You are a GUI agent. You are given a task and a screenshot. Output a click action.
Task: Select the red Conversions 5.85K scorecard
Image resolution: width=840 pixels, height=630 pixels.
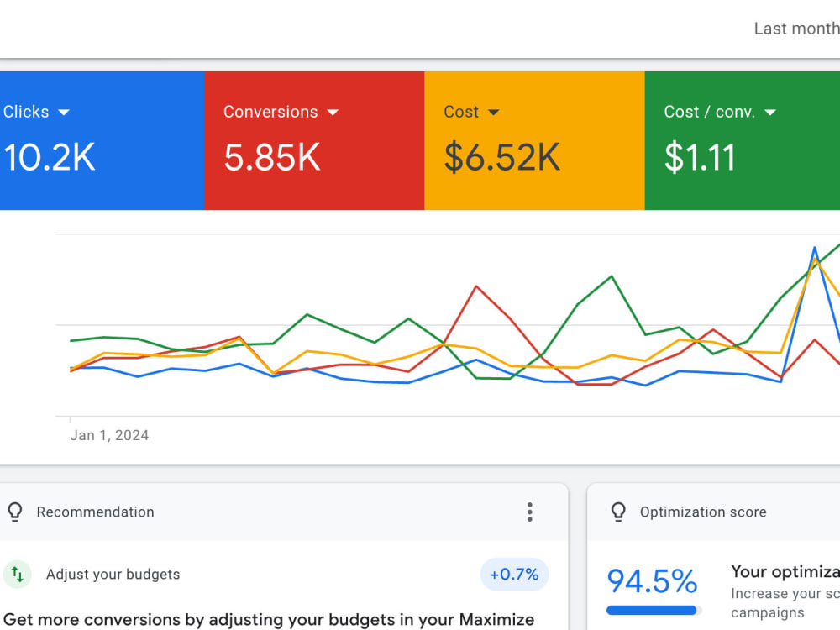(x=314, y=140)
